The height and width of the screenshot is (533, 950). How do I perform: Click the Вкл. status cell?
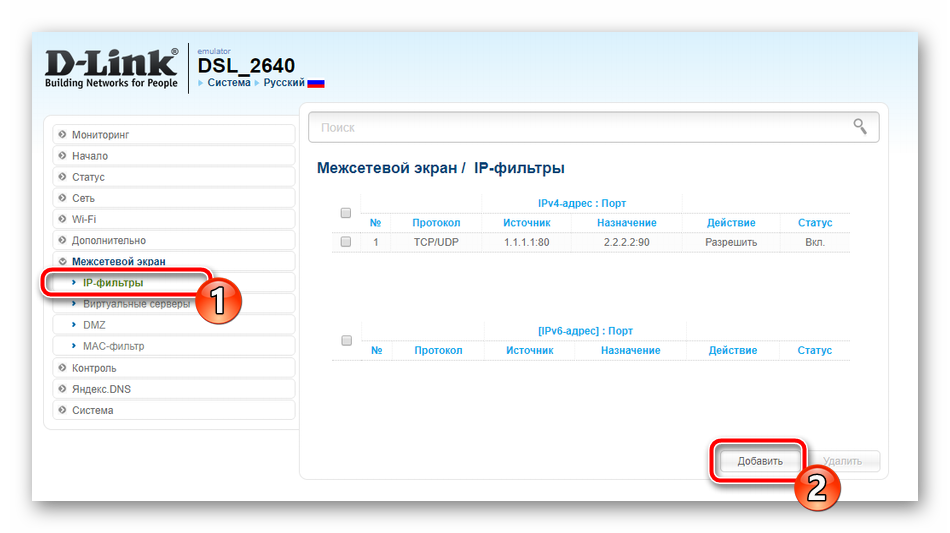(x=815, y=242)
